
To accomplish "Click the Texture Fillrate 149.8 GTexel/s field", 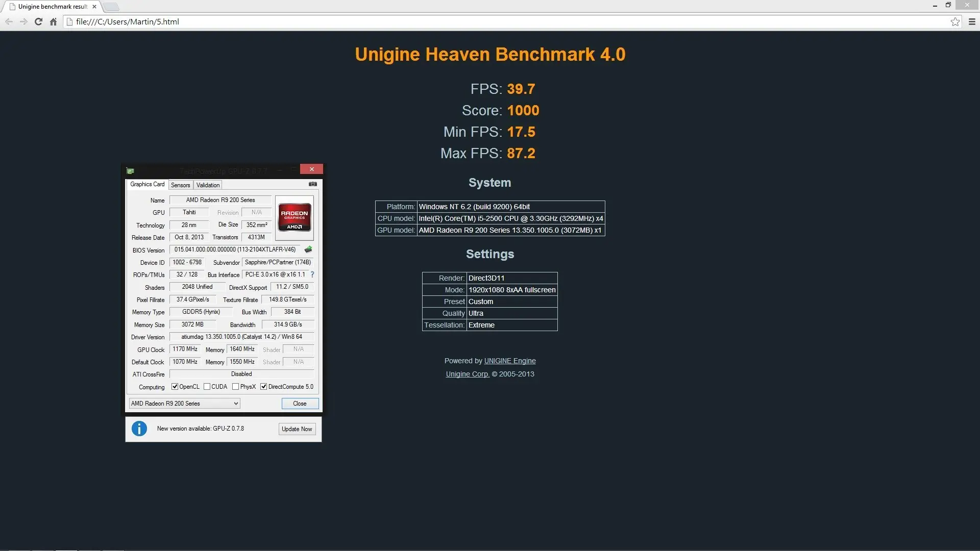I will coord(288,299).
